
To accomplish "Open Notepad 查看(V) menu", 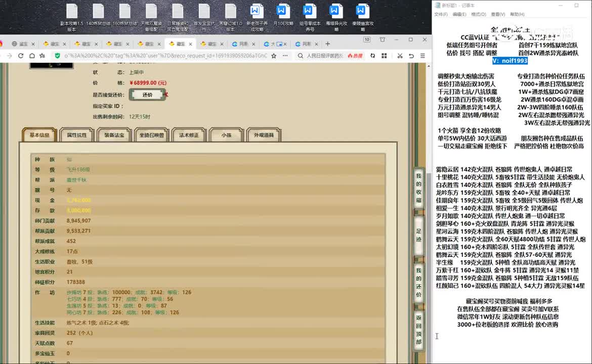I will click(x=498, y=14).
